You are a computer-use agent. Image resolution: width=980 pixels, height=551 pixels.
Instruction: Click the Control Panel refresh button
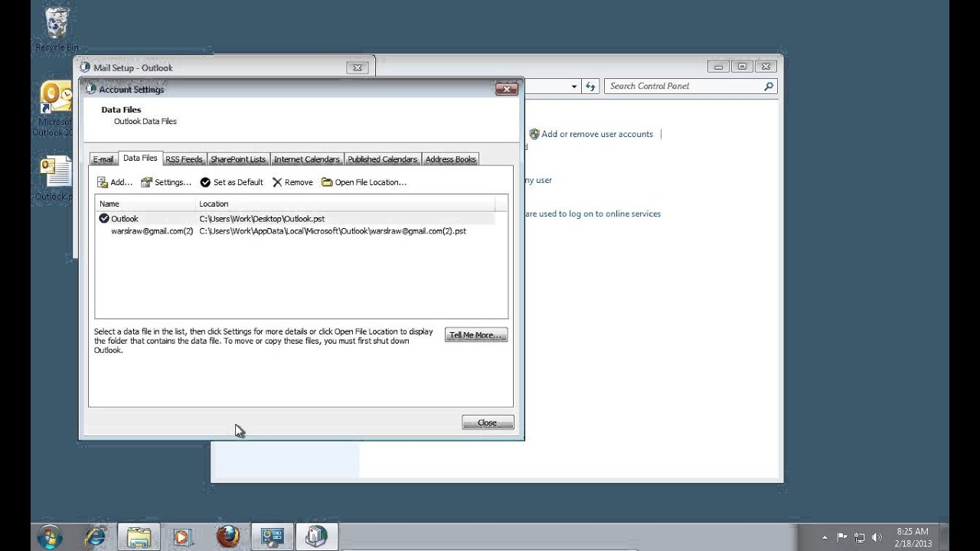(x=590, y=86)
